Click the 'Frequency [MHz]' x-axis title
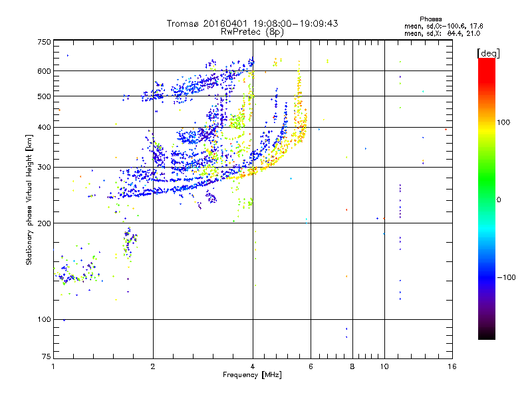This screenshot has width=532, height=399. [252, 375]
